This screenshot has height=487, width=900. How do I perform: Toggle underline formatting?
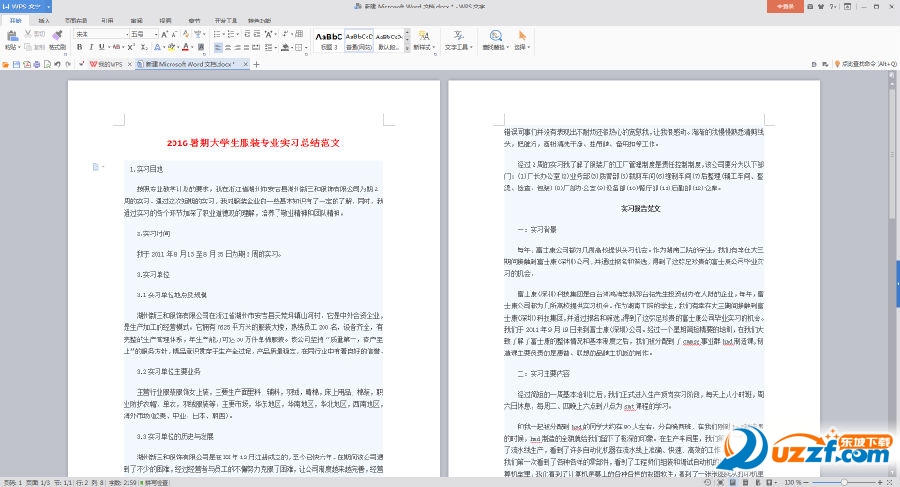point(102,47)
